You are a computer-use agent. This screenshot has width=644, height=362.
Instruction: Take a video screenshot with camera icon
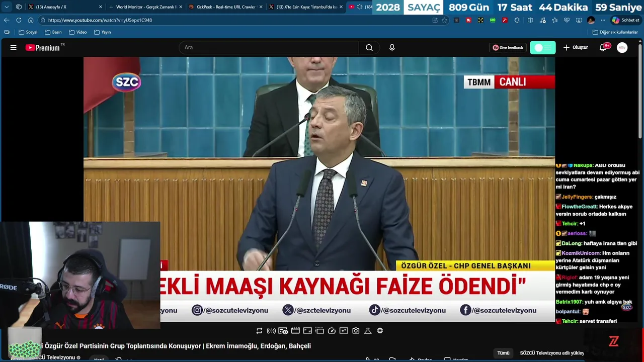pos(356,331)
